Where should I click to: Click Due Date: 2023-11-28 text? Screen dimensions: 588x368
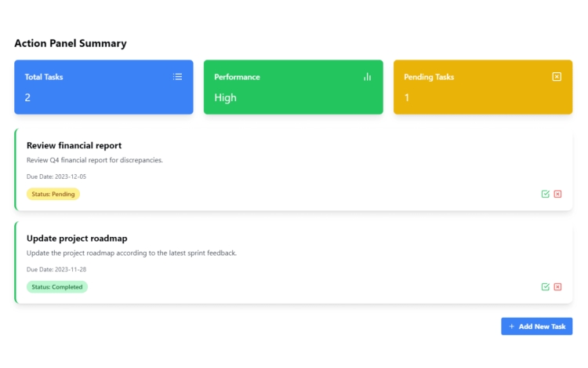[x=56, y=269]
